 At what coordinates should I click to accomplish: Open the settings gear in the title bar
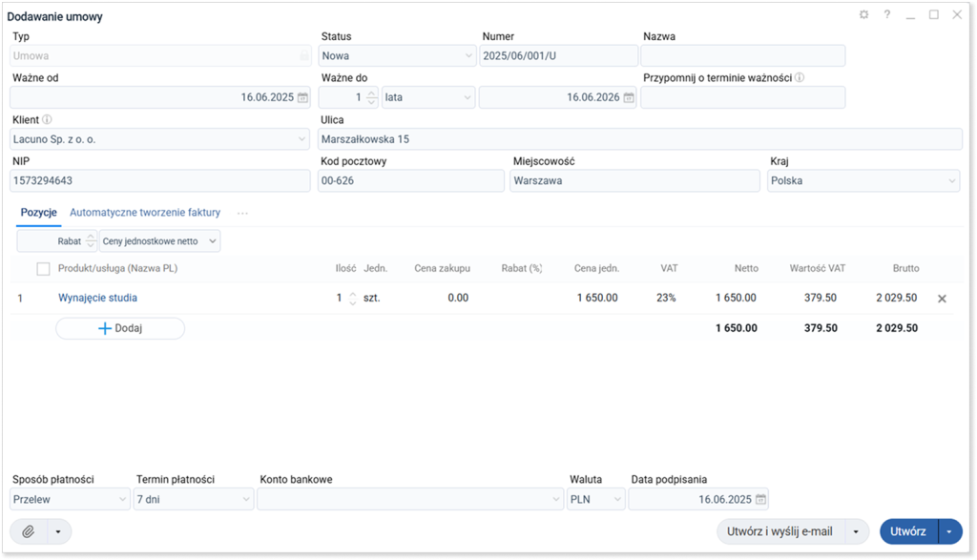pos(863,14)
